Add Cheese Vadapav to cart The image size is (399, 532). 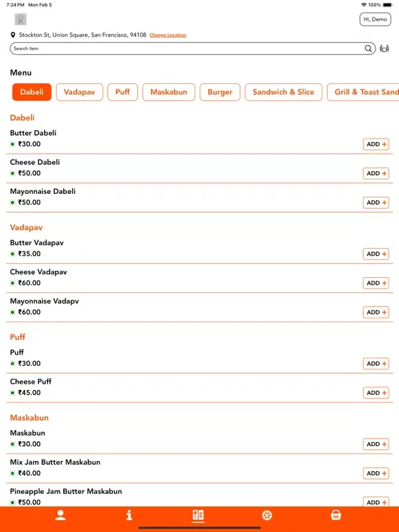376,283
